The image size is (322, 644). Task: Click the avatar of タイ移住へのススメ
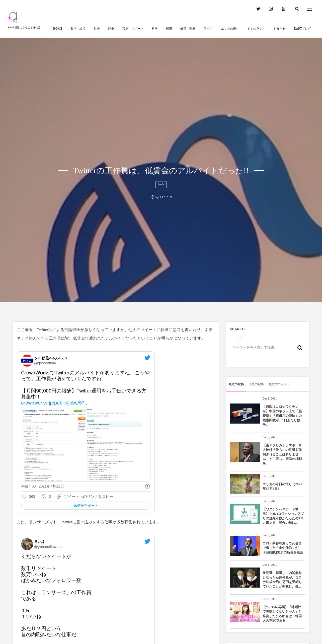click(x=27, y=361)
